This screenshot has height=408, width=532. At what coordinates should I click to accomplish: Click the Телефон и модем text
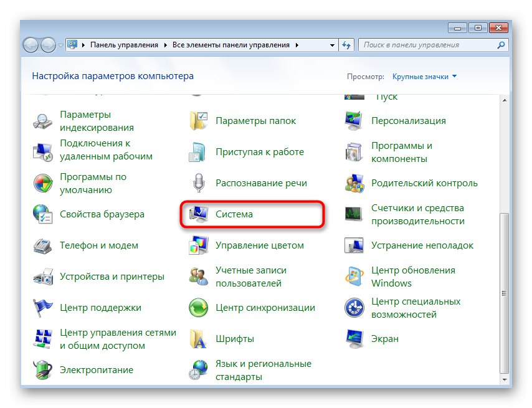pos(99,245)
